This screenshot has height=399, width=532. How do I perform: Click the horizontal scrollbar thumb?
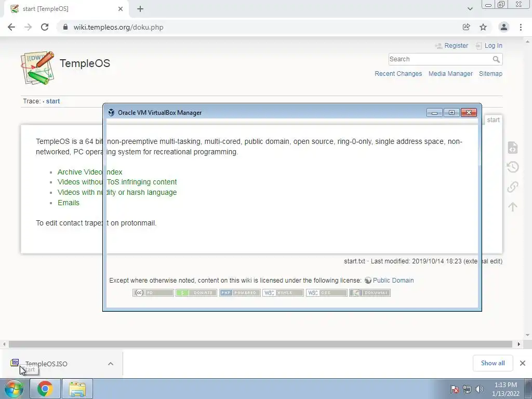point(260,344)
